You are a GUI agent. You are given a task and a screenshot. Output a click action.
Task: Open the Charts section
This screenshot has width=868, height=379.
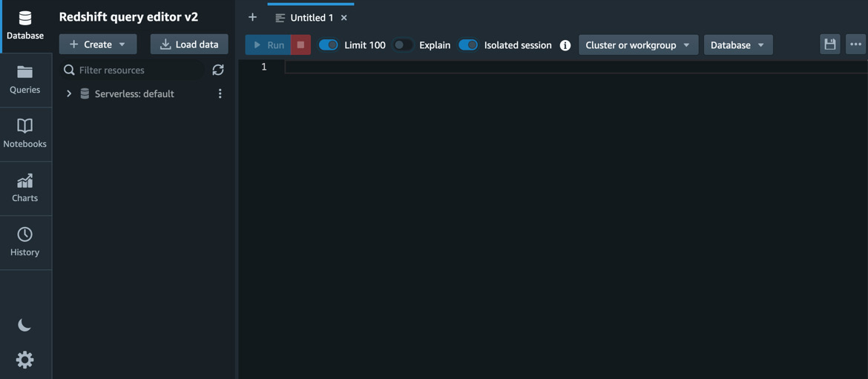tap(25, 188)
